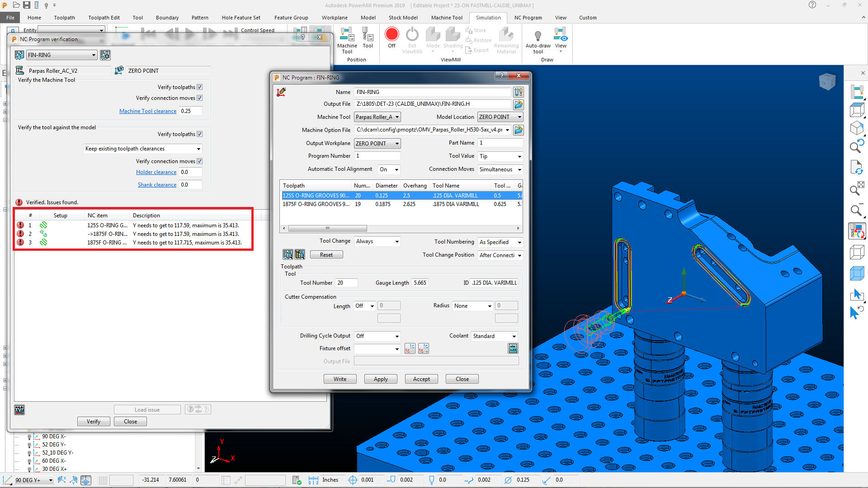Turn off ViewMill with the red Off button

click(392, 38)
